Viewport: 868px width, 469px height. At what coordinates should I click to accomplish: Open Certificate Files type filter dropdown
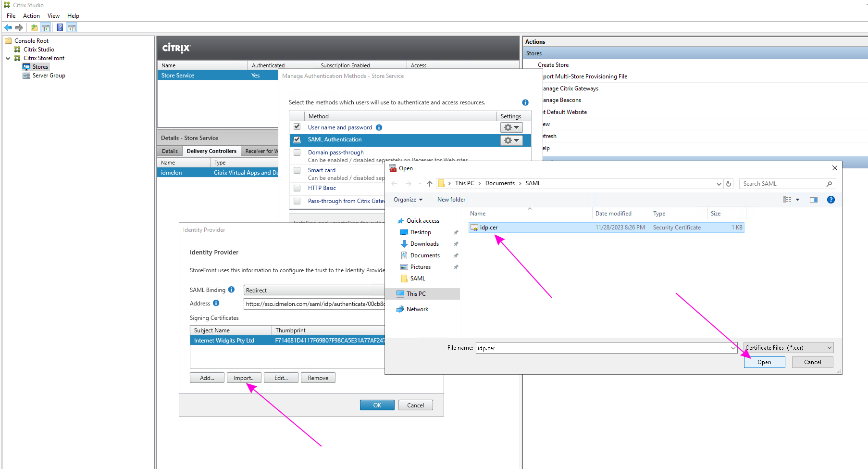pos(789,348)
